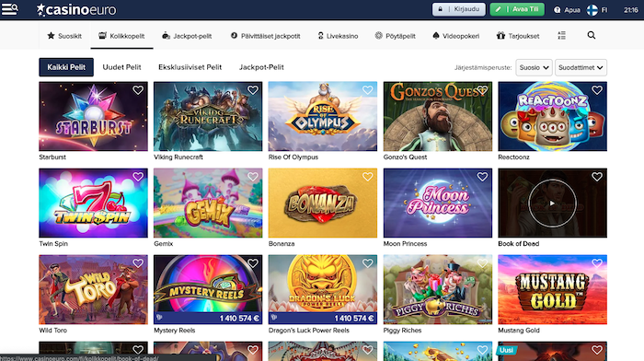Open the Moon Princess game thumbnail
Viewport: 644px width, 361px height.
pyautogui.click(x=437, y=203)
